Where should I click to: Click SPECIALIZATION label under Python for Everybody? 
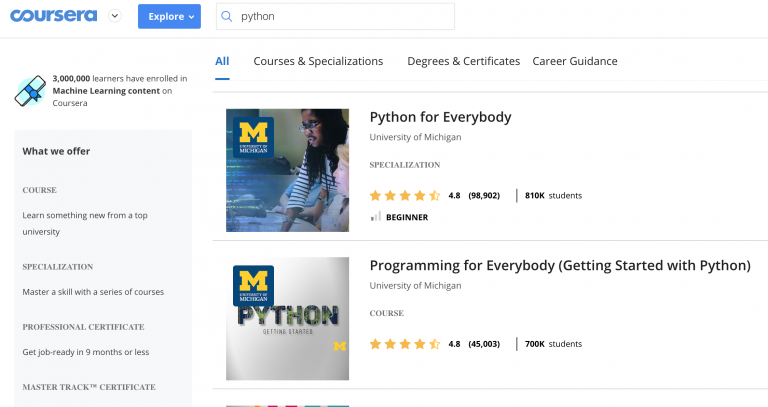point(405,165)
